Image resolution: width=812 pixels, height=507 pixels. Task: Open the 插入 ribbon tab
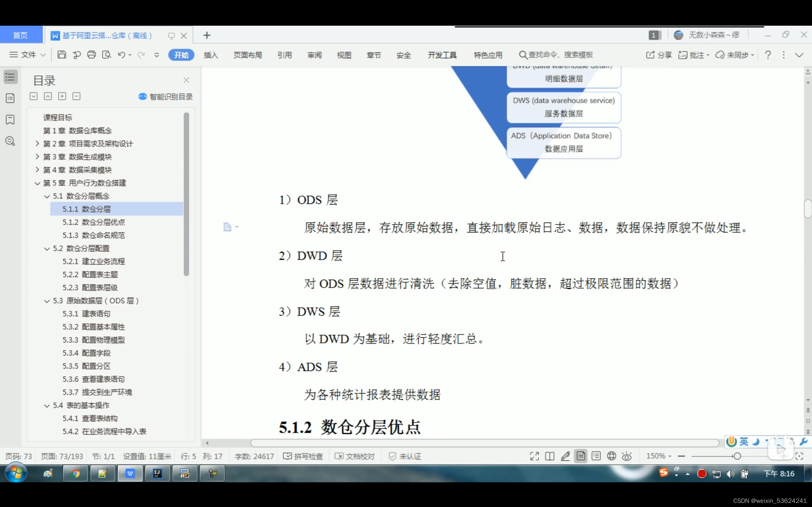click(x=211, y=55)
